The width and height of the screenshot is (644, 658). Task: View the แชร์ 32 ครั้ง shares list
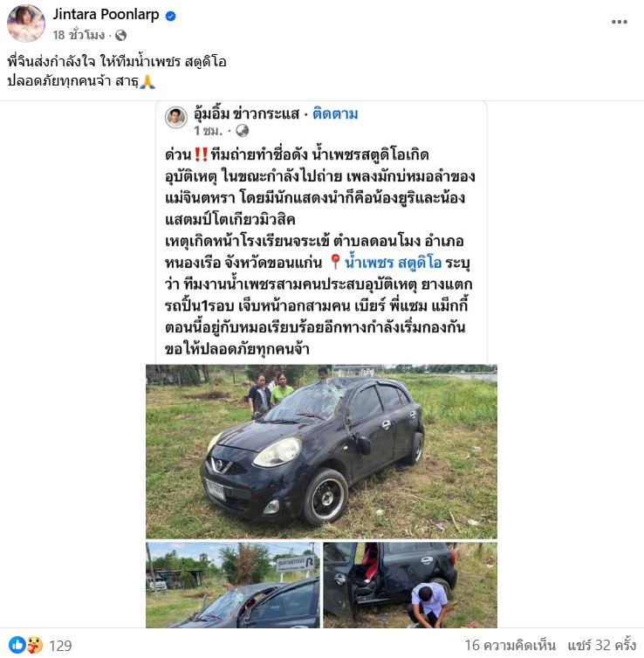(x=602, y=645)
